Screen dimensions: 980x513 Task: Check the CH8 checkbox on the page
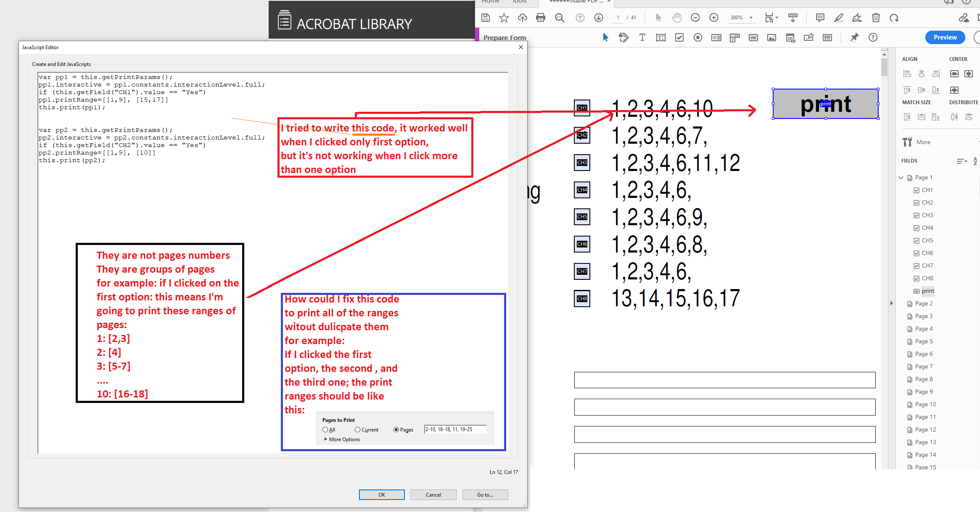582,299
